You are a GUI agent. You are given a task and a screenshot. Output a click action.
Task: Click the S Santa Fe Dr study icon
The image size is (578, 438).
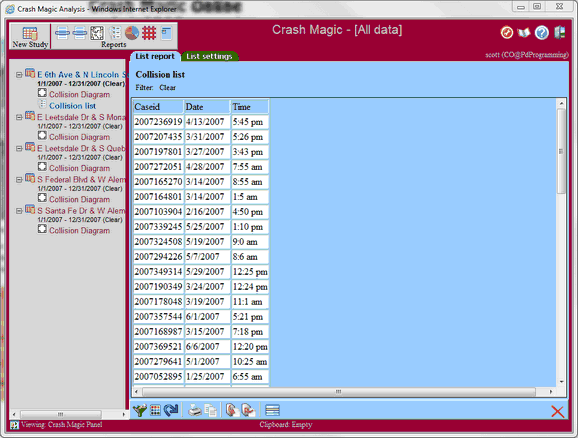point(30,209)
